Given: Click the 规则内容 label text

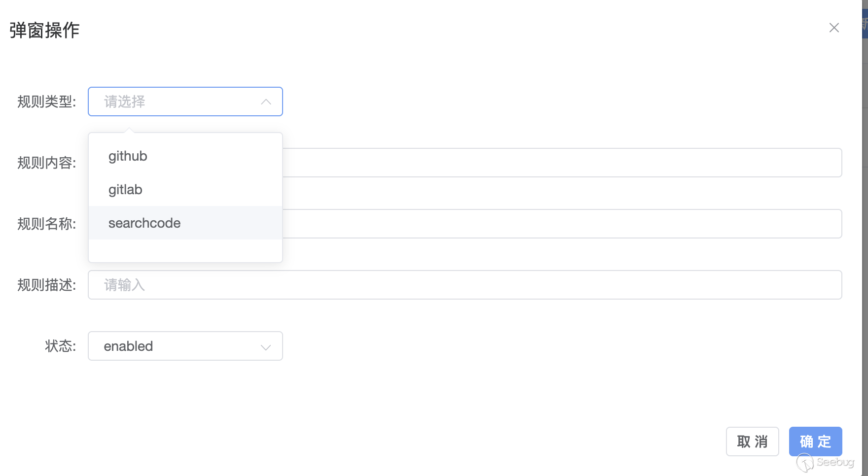Looking at the screenshot, I should click(x=46, y=163).
